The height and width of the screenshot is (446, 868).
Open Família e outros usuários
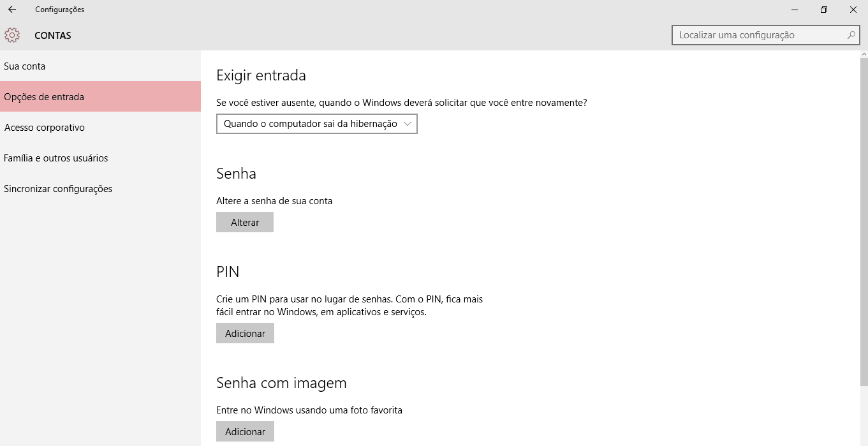[x=100, y=158]
